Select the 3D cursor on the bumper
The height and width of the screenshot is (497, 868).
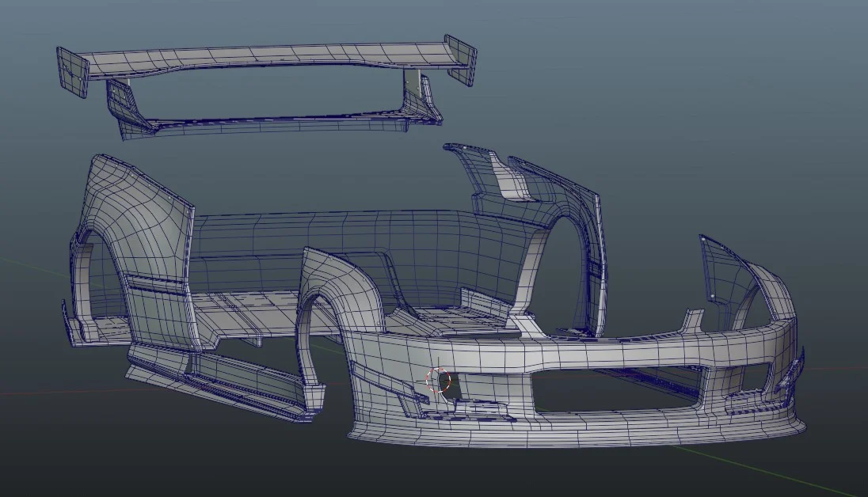(x=436, y=377)
